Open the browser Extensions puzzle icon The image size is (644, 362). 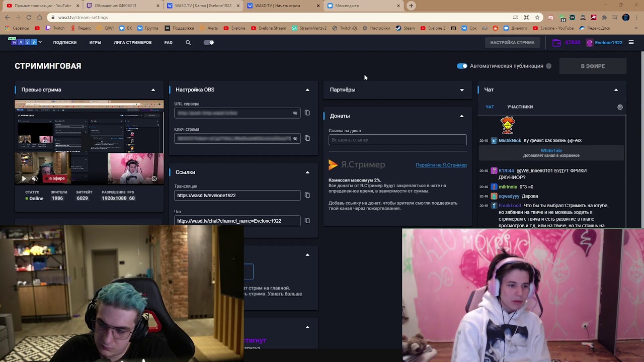[x=604, y=18]
